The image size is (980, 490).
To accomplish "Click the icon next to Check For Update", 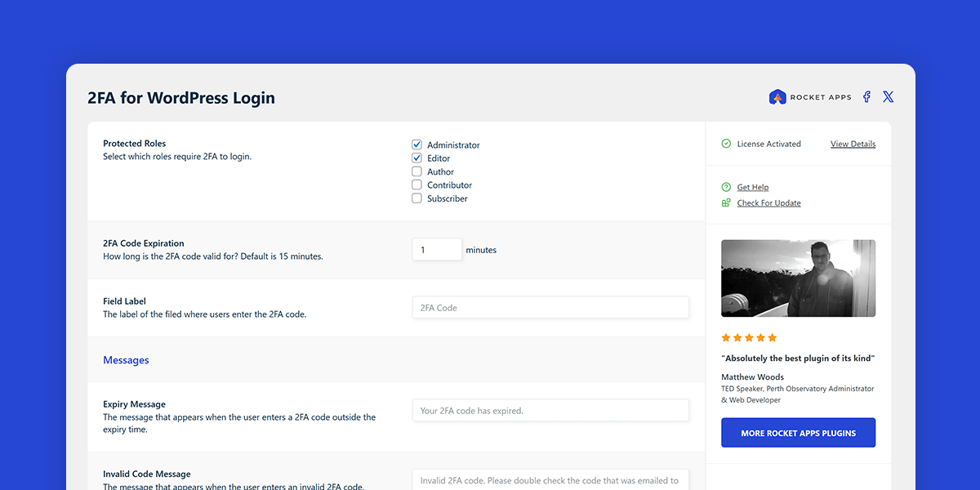I will pyautogui.click(x=726, y=203).
